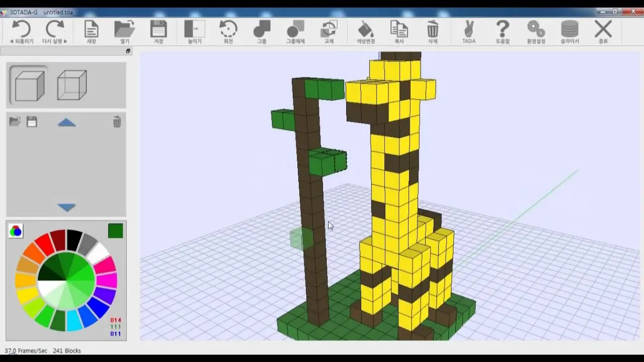Open the RGB color mode icon
Screen dimensions: 644x362
[16, 231]
